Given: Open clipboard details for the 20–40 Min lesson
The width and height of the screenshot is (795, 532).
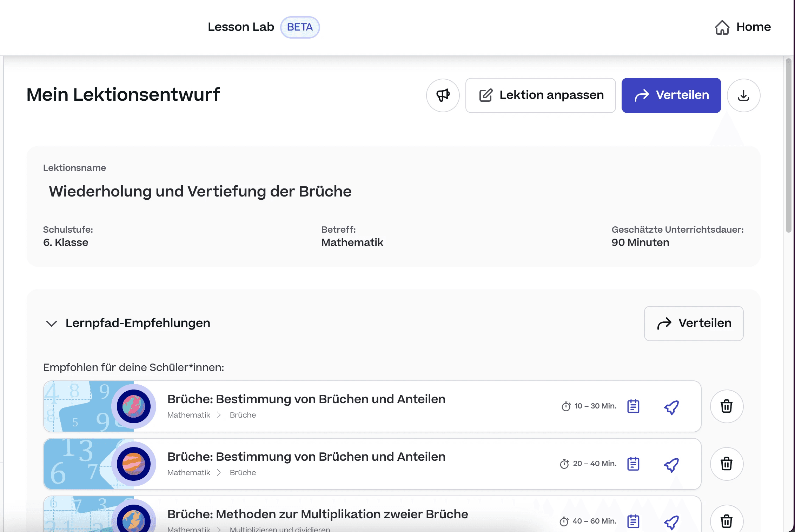Looking at the screenshot, I should click(x=633, y=464).
